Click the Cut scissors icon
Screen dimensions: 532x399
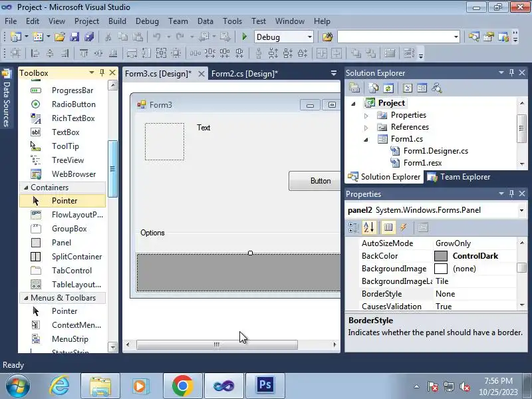click(x=108, y=37)
